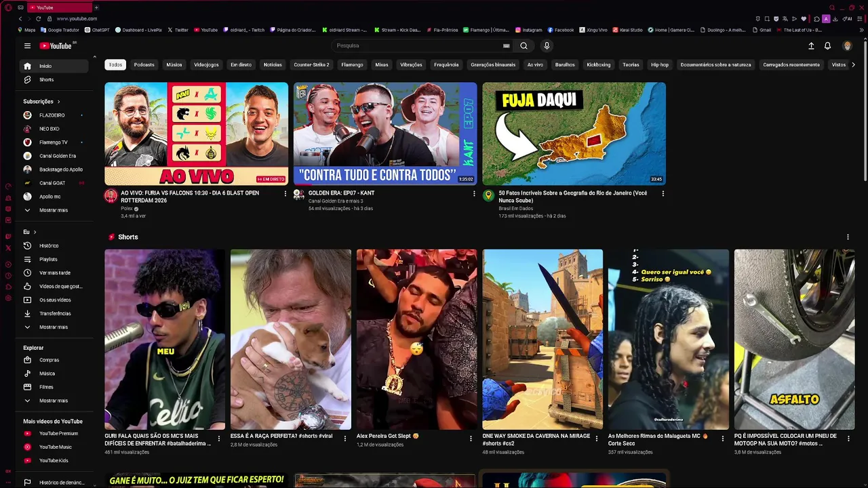
Task: Expand Mostrar mais under the Eu section
Action: [x=54, y=327]
